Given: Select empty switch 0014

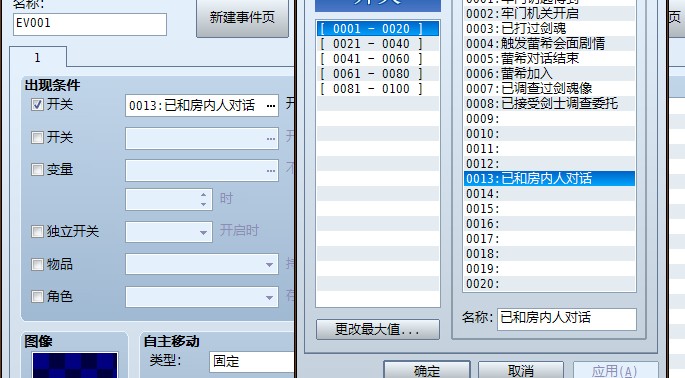Looking at the screenshot, I should 549,194.
